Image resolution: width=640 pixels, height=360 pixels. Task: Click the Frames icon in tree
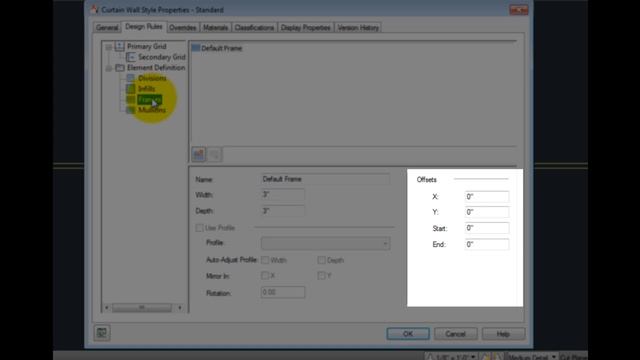[131, 99]
